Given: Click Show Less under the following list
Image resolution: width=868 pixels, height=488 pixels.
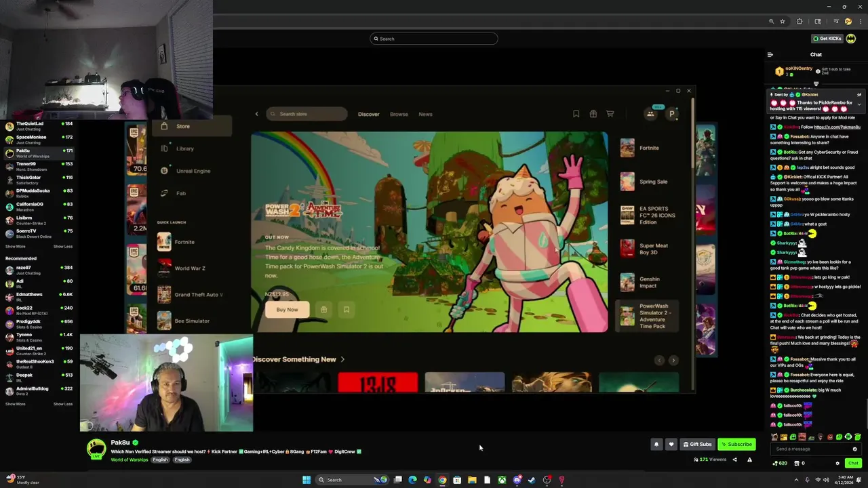Looking at the screenshot, I should click(x=63, y=247).
